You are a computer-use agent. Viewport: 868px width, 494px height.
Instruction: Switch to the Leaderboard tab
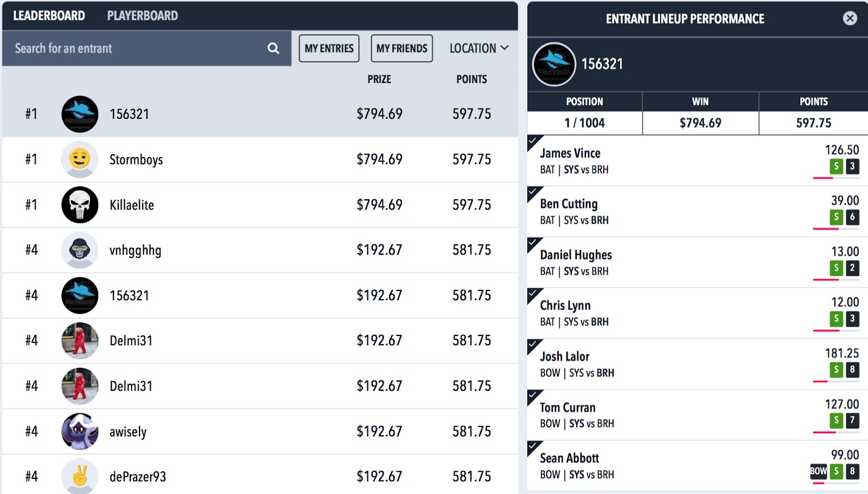click(49, 16)
